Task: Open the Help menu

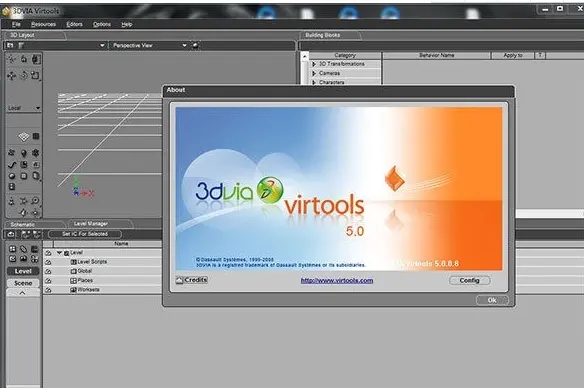Action: click(x=127, y=24)
